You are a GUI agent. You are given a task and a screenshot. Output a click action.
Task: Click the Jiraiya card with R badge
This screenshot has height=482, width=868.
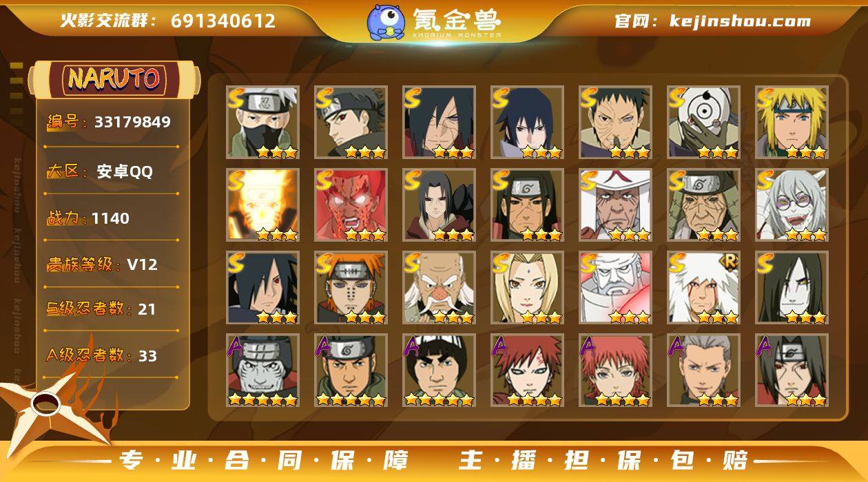(704, 288)
